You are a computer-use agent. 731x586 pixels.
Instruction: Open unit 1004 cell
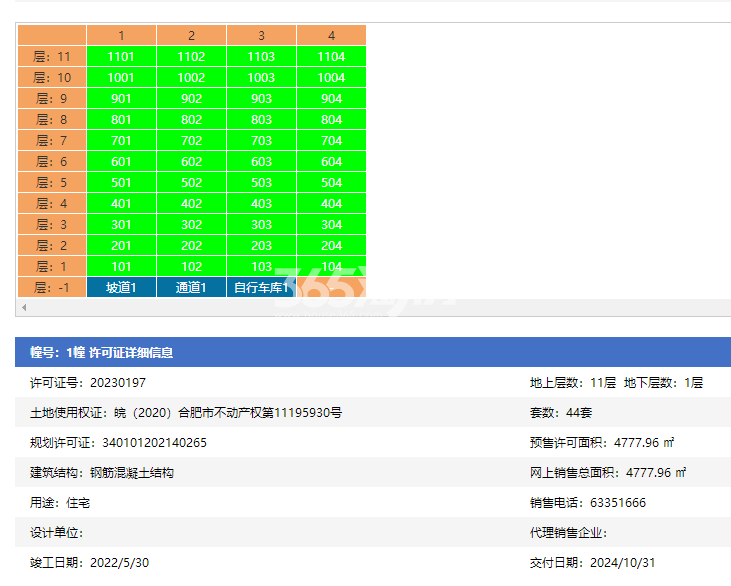click(331, 77)
